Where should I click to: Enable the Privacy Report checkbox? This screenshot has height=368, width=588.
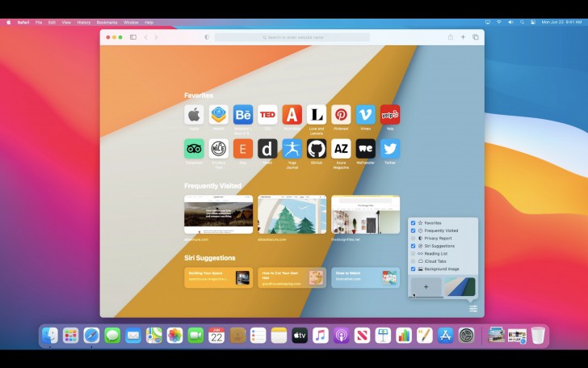coord(413,238)
